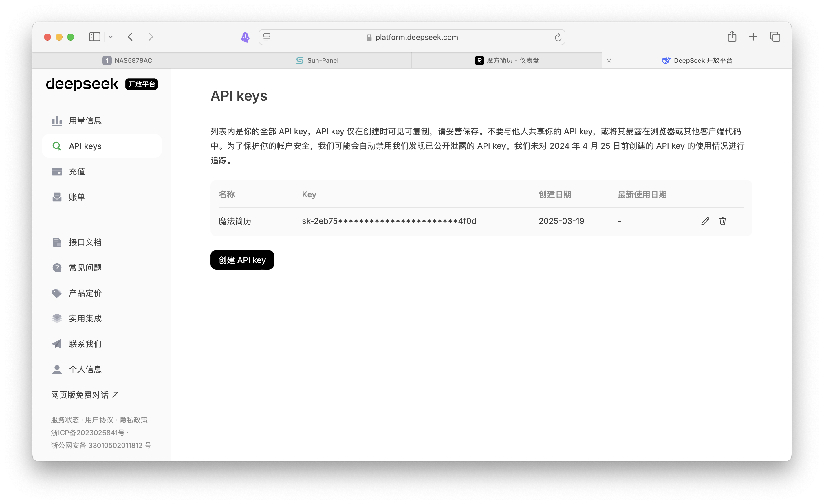This screenshot has height=504, width=824.
Task: Click the 创建日期 column header
Action: 555,194
